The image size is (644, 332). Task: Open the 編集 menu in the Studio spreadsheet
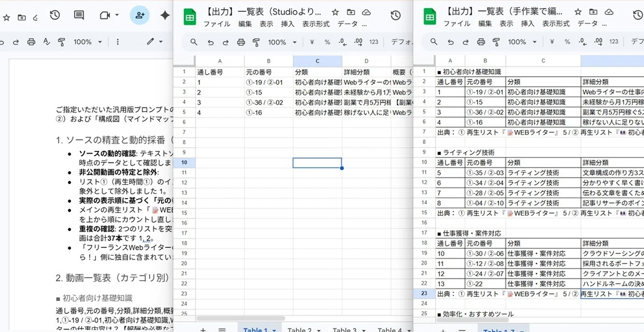click(245, 24)
